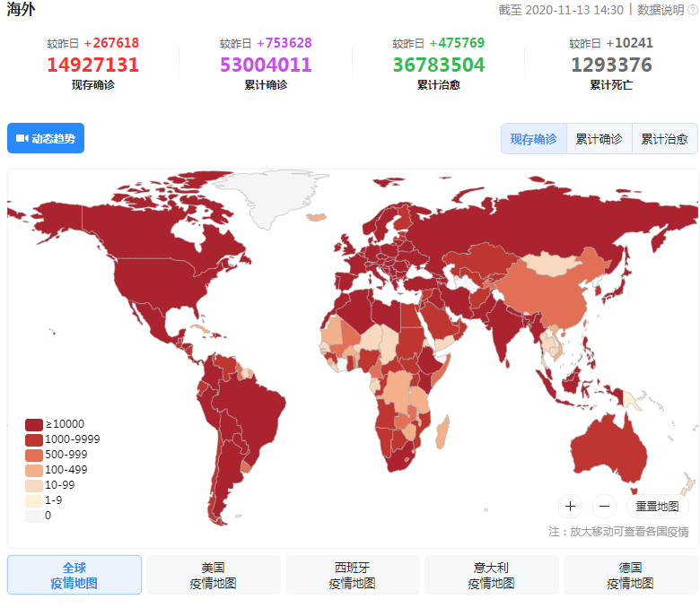
Task: Select 全球疫情地图 tab
Action: click(x=74, y=575)
